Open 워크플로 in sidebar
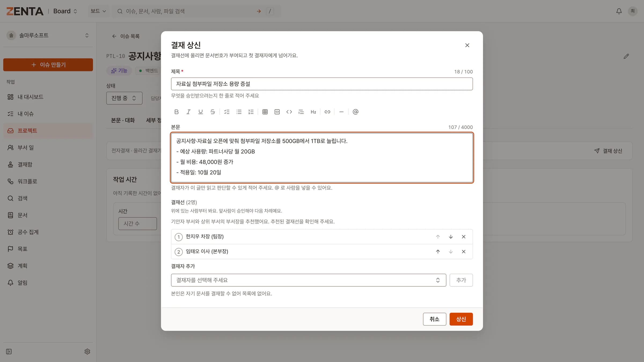This screenshot has width=644, height=362. click(x=48, y=181)
